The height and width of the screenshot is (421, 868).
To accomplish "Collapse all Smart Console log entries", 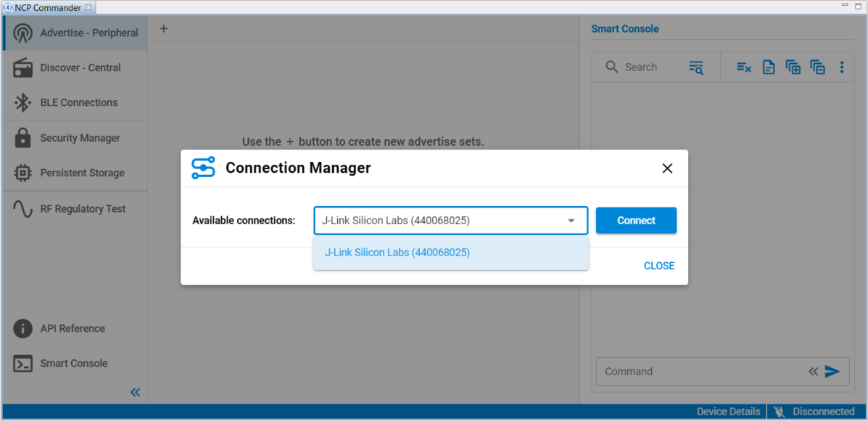I will [x=817, y=67].
